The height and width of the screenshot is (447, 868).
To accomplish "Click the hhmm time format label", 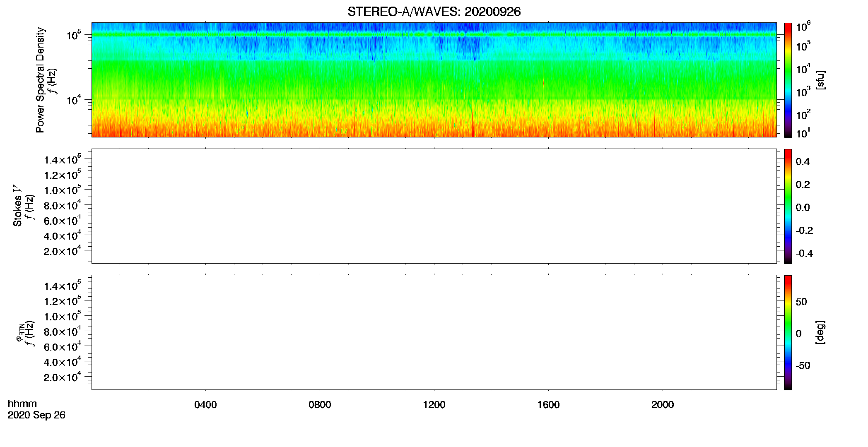I will pyautogui.click(x=22, y=404).
